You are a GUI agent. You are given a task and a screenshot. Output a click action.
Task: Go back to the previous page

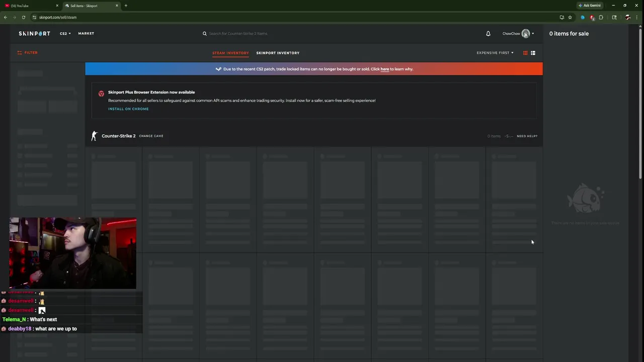pyautogui.click(x=6, y=17)
